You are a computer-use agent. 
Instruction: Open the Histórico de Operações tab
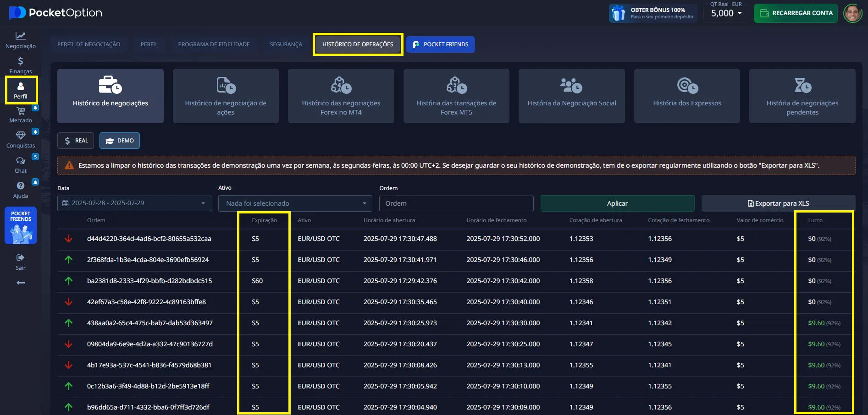coord(358,44)
